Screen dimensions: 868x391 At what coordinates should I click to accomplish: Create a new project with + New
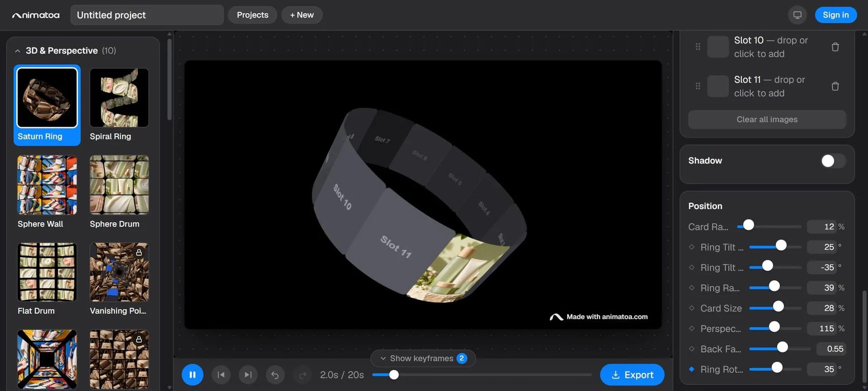coord(302,15)
